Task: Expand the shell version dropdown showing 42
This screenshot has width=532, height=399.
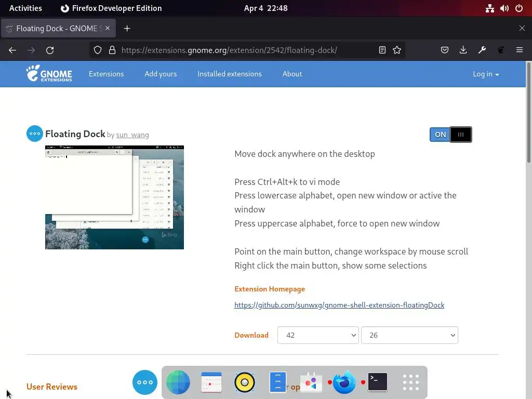Action: point(318,335)
